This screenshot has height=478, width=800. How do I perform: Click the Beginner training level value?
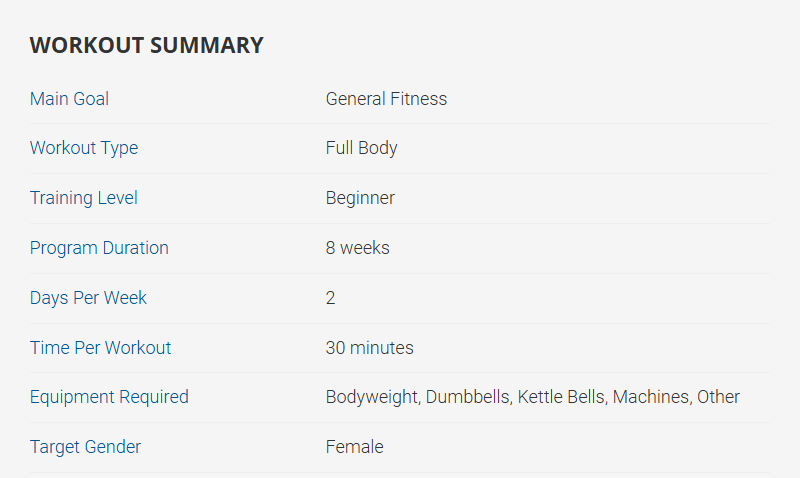pyautogui.click(x=360, y=198)
